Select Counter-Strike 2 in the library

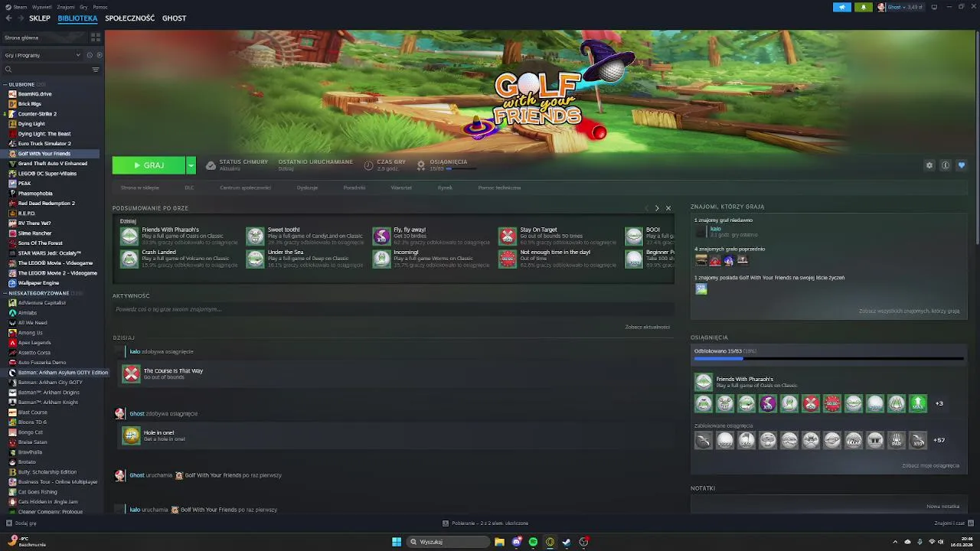click(37, 114)
